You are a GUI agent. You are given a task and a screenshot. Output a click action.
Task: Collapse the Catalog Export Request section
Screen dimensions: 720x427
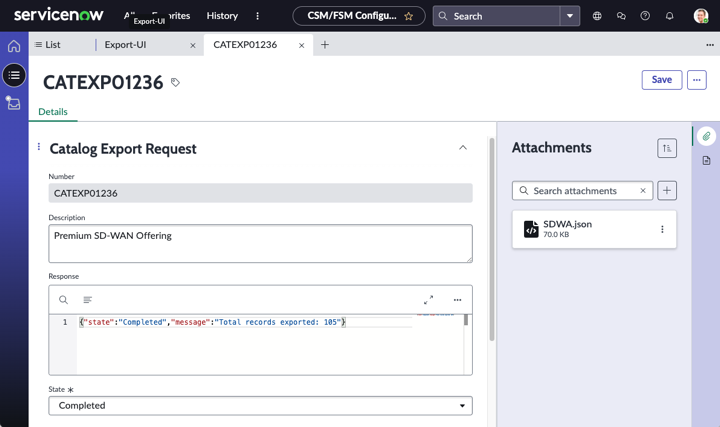(463, 147)
